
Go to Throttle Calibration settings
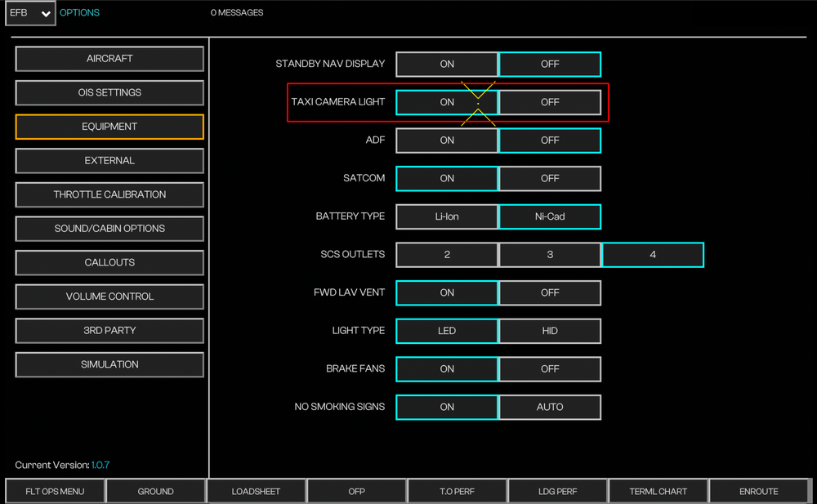pyautogui.click(x=109, y=194)
